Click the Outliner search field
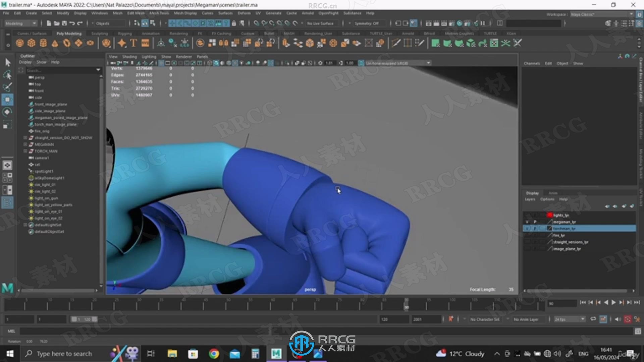The image size is (644, 362). (60, 70)
